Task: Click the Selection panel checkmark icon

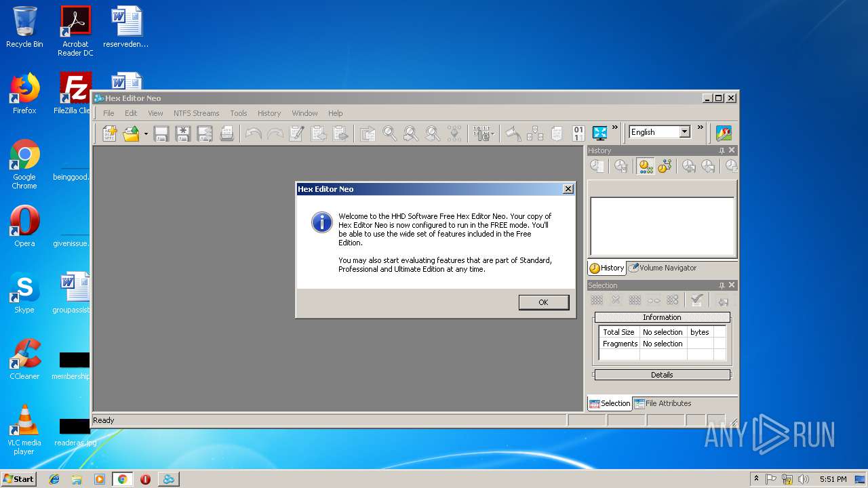Action: [696, 300]
